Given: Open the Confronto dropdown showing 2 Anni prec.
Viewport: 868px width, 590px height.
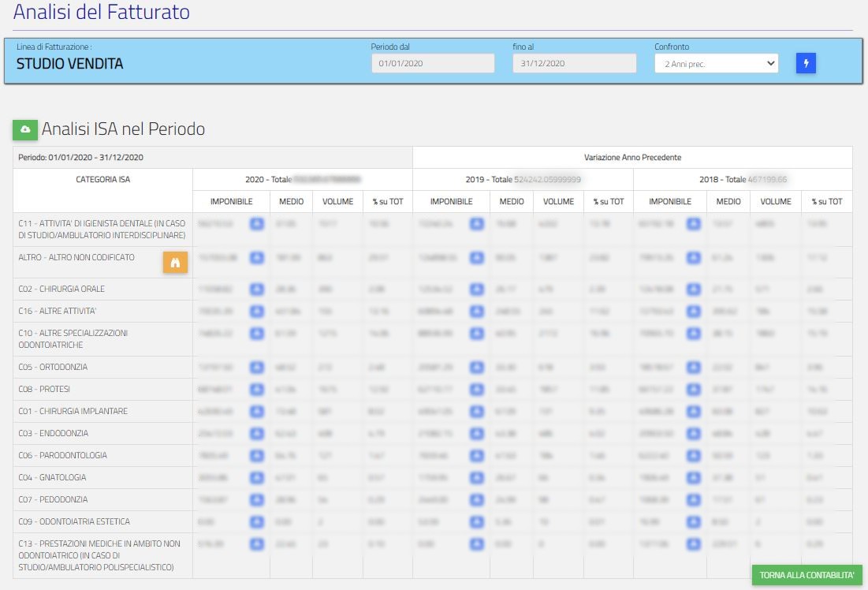Looking at the screenshot, I should (x=716, y=62).
